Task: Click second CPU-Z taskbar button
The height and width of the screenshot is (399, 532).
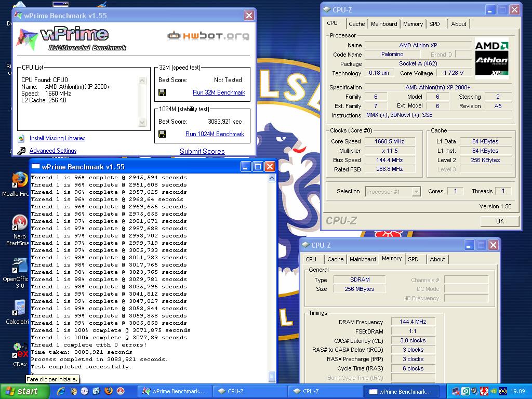Action: point(326,391)
